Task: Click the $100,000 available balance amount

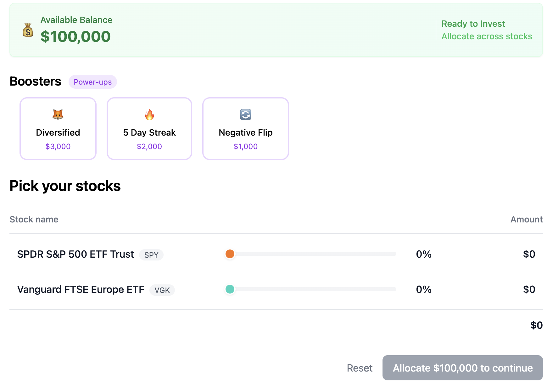Action: (x=75, y=36)
